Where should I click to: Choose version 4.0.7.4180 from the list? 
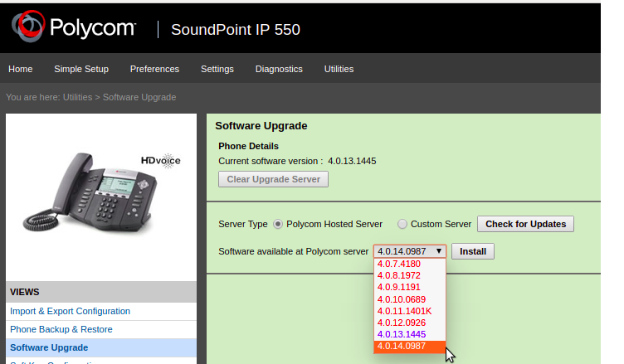(410, 264)
